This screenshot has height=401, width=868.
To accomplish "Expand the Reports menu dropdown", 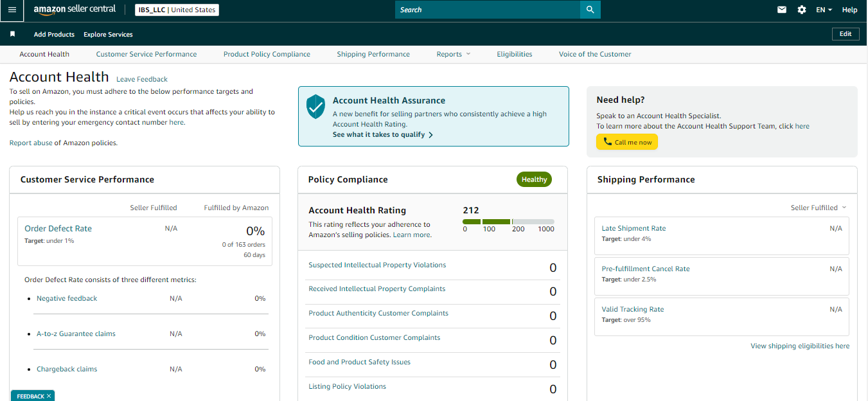I will coord(454,54).
